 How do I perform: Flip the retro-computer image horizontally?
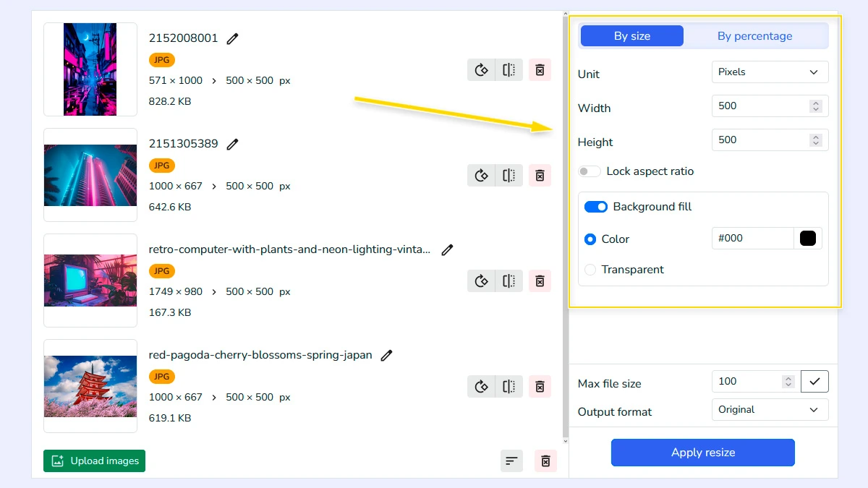click(x=508, y=281)
